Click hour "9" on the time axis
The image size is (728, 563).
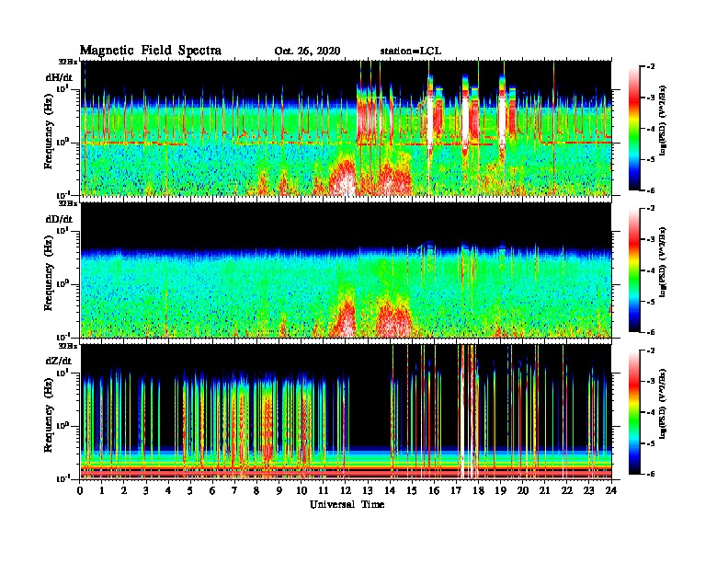[279, 490]
